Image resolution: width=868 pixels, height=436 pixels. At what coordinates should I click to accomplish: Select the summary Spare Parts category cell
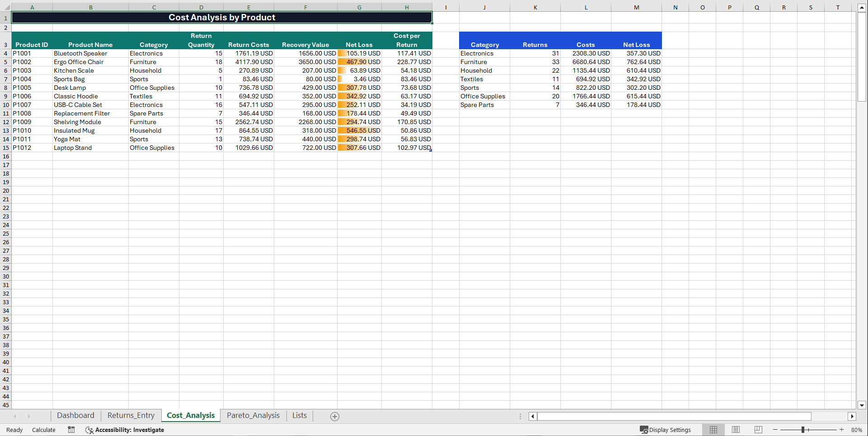pos(484,105)
